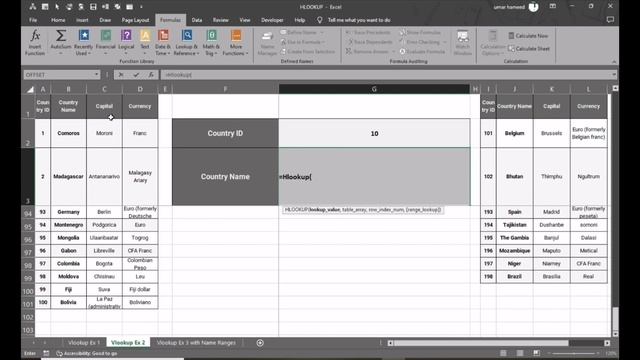Open Name Manager
The height and width of the screenshot is (360, 640).
(x=267, y=42)
